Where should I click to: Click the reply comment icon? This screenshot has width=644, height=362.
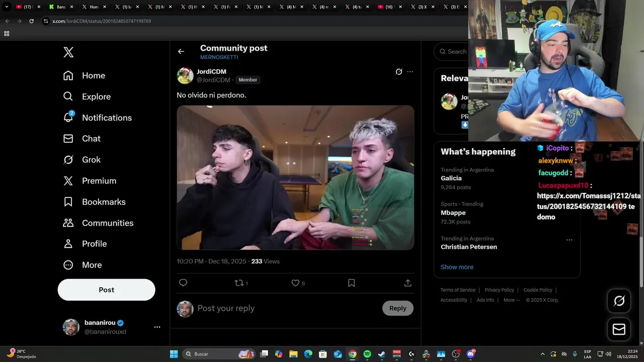(183, 283)
